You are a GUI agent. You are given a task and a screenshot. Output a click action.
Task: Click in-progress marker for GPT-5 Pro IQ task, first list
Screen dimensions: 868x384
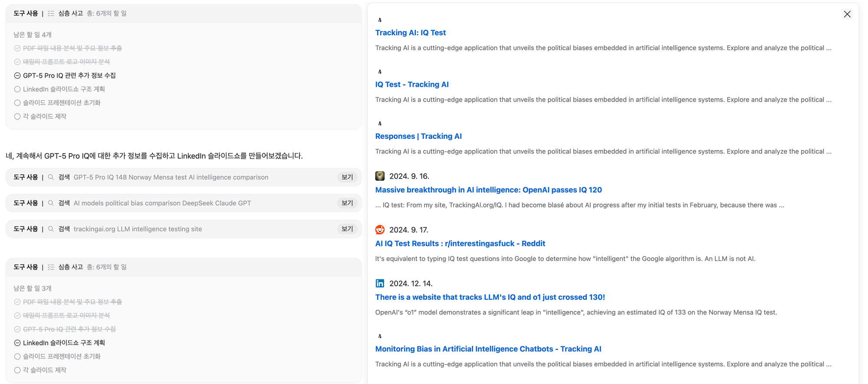tap(17, 76)
